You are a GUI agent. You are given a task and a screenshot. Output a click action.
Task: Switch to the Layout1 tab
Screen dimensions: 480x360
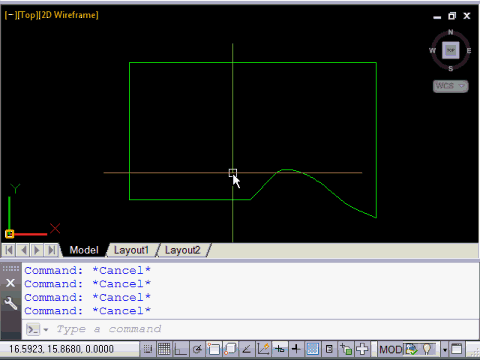pos(131,250)
